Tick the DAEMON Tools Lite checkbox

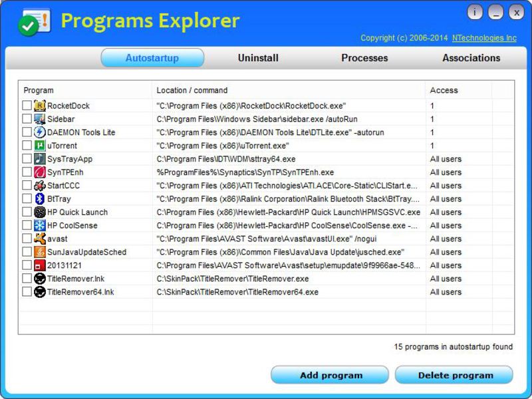(x=27, y=132)
